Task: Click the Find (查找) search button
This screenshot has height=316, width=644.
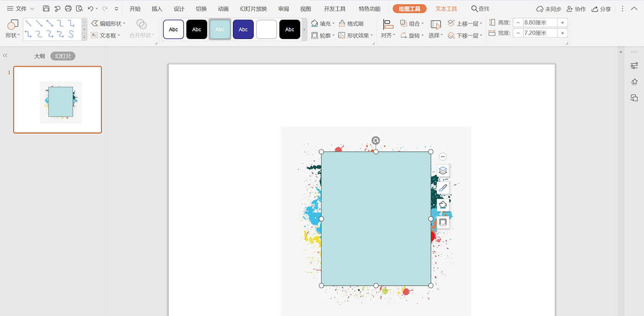Action: coord(480,9)
